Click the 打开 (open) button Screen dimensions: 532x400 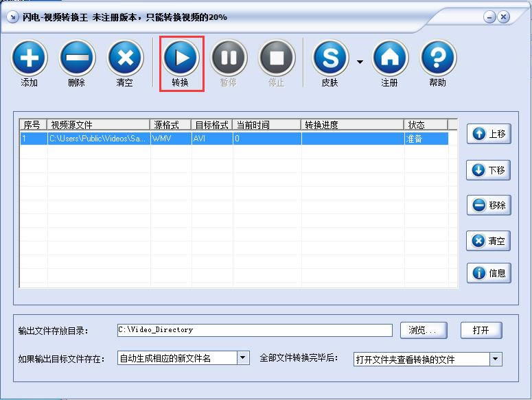tap(481, 330)
